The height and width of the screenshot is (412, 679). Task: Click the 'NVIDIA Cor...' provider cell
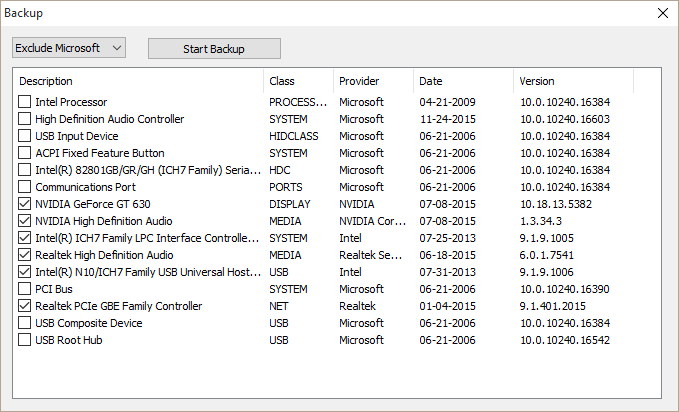(372, 221)
